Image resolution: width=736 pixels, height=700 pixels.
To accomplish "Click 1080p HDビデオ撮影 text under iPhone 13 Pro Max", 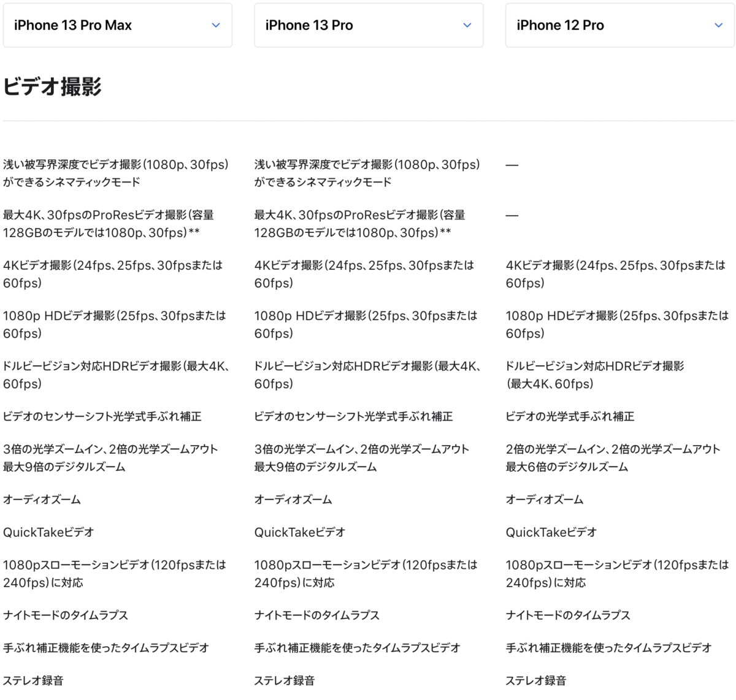I will pyautogui.click(x=115, y=324).
